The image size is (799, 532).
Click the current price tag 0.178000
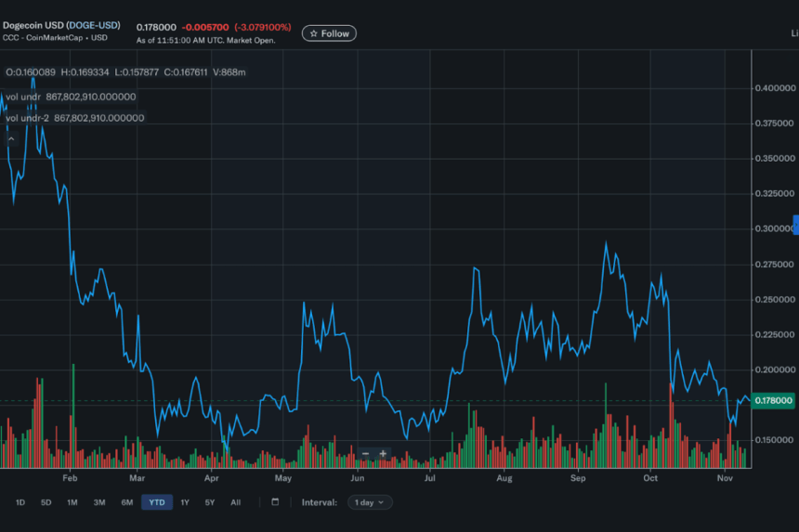click(x=773, y=401)
